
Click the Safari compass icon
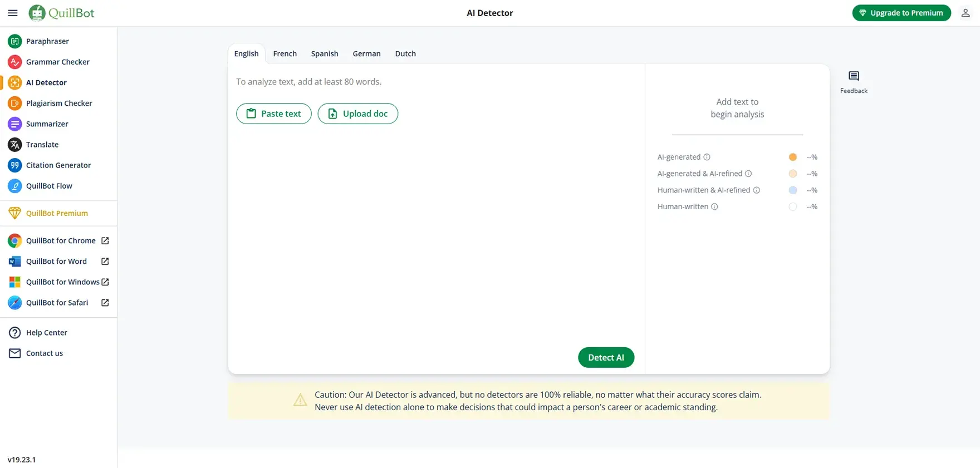pos(15,303)
